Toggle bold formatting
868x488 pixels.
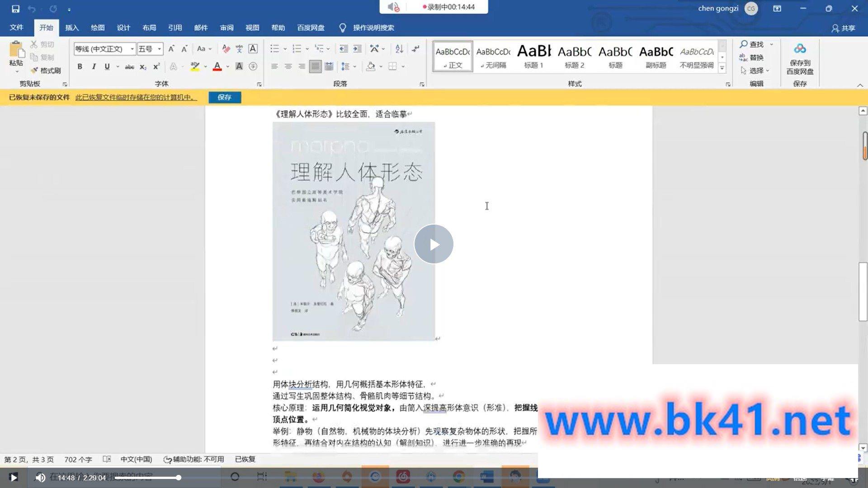point(80,66)
